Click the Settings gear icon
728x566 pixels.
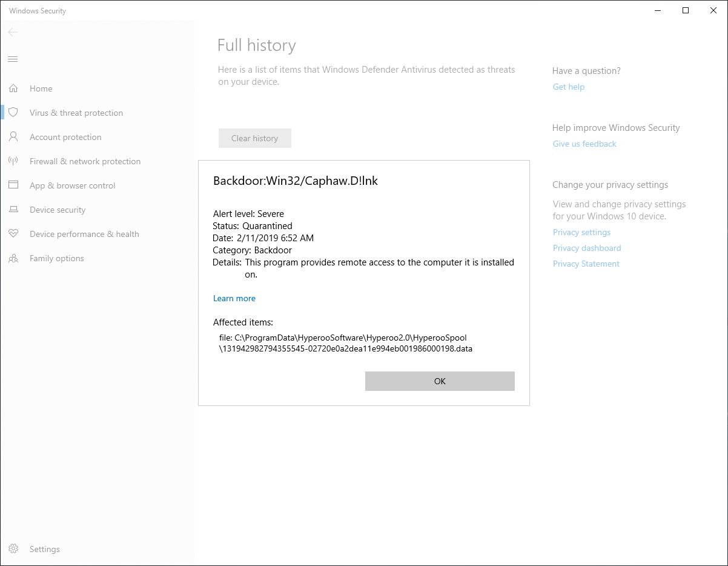point(13,549)
